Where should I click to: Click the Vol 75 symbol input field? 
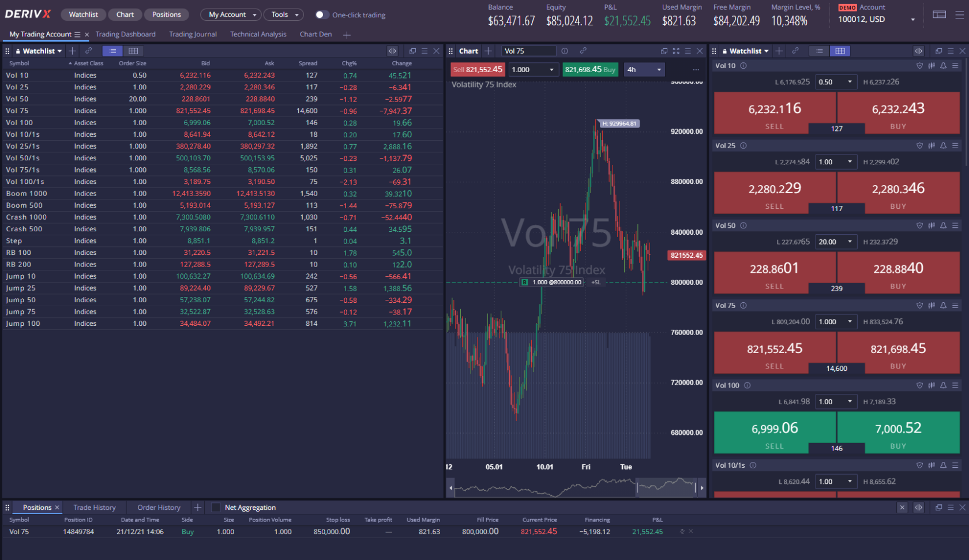(x=528, y=51)
